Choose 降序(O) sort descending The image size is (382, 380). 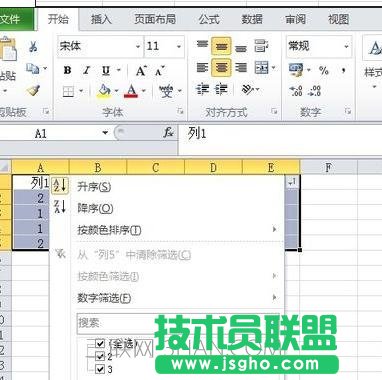point(167,208)
